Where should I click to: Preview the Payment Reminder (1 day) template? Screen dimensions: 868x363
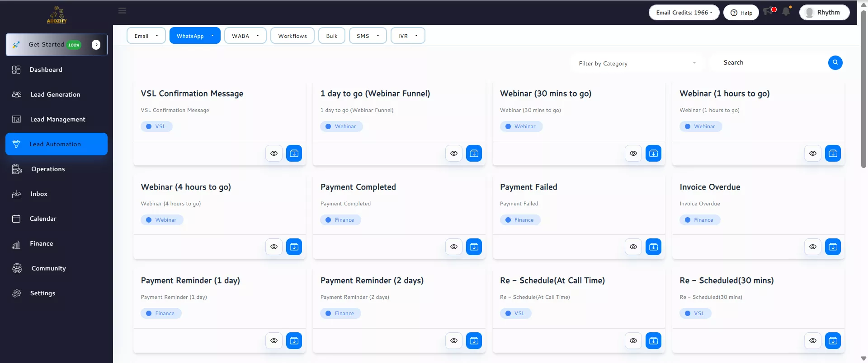click(x=274, y=341)
